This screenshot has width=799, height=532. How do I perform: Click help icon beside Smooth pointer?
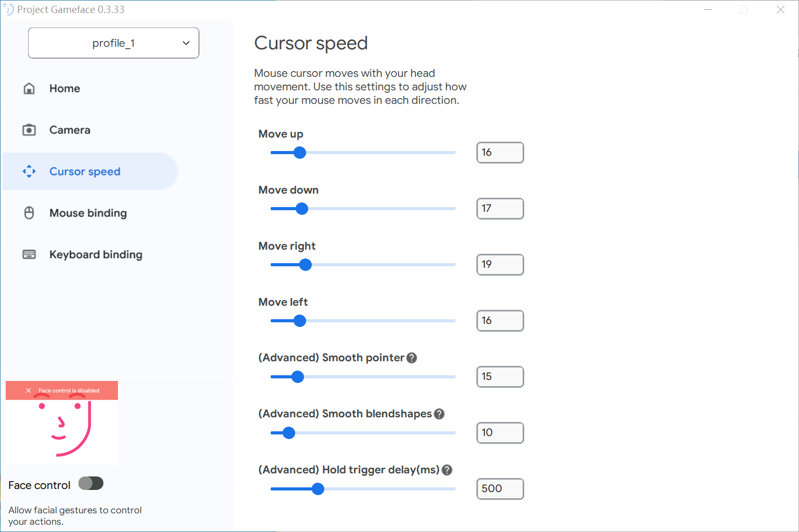411,358
